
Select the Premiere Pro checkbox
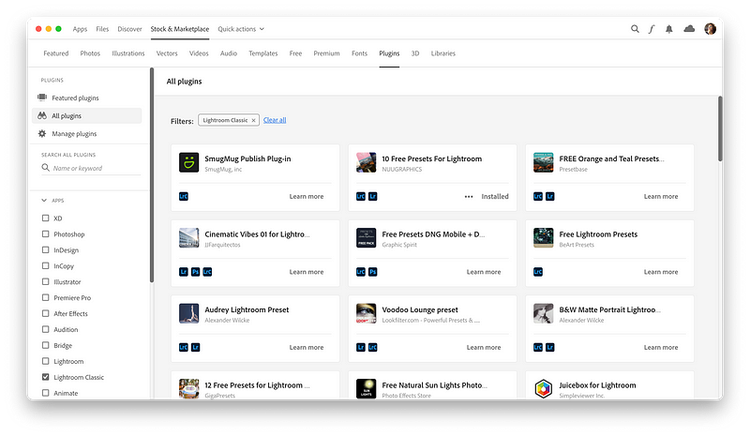click(45, 297)
